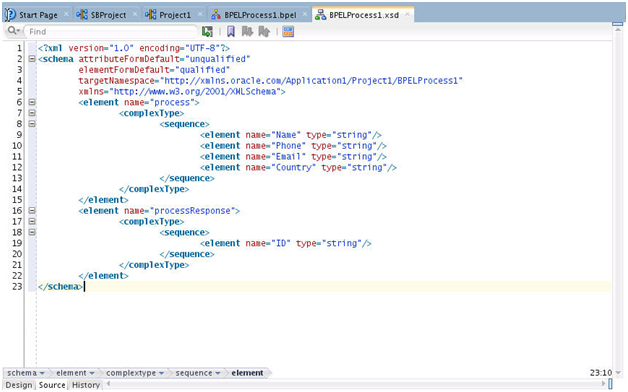
Task: Close the BPELProcess1.xsd tab
Action: click(x=407, y=14)
